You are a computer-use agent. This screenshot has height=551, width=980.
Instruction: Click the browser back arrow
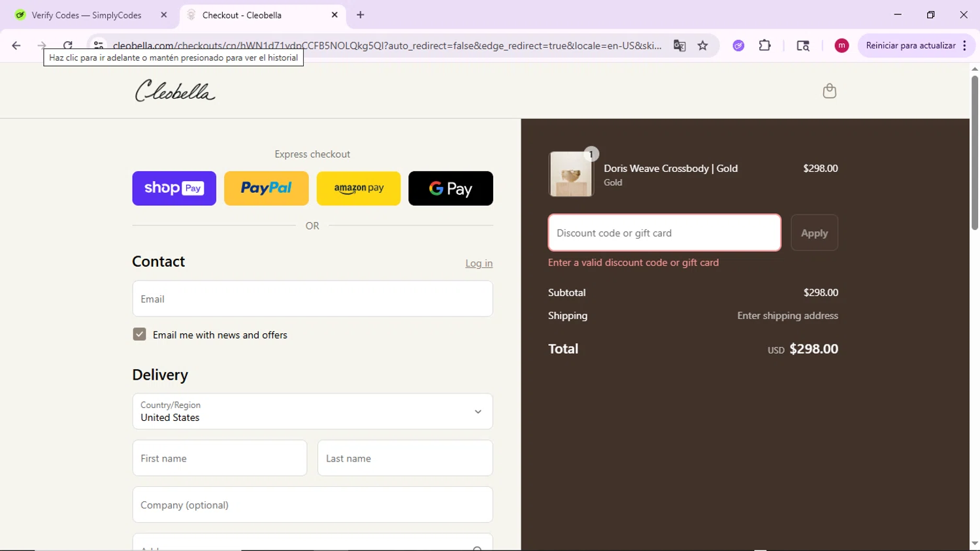16,45
